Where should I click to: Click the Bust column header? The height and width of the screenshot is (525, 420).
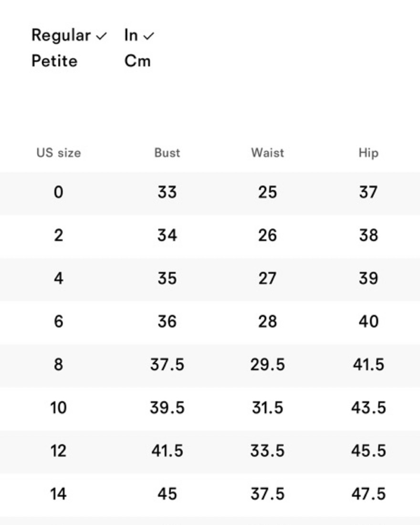tap(167, 153)
